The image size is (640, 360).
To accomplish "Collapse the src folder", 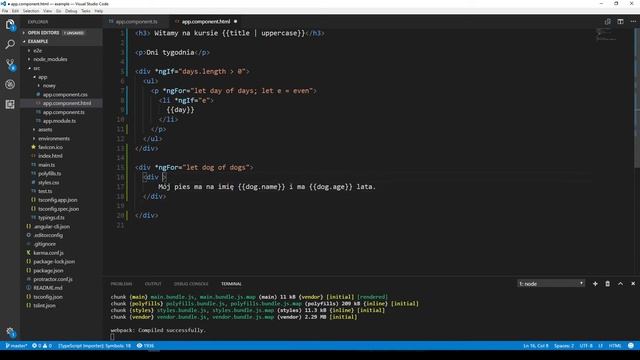I will click(37, 68).
